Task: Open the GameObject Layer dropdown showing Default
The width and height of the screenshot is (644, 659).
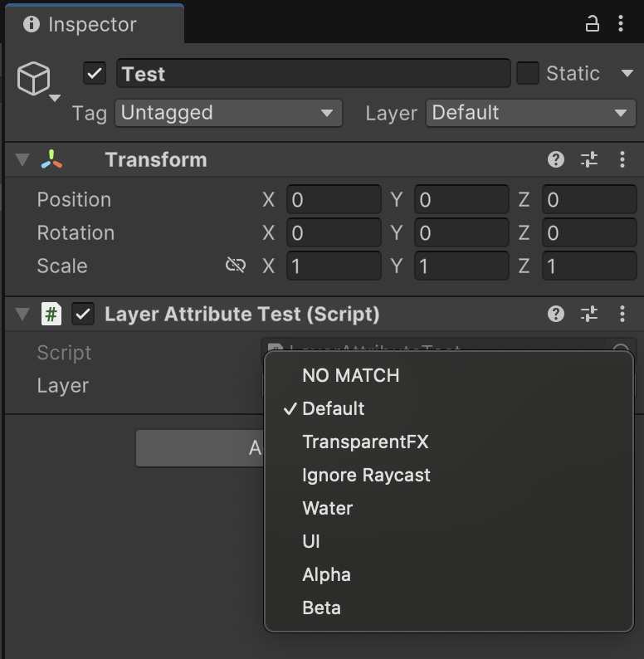Action: (x=531, y=113)
